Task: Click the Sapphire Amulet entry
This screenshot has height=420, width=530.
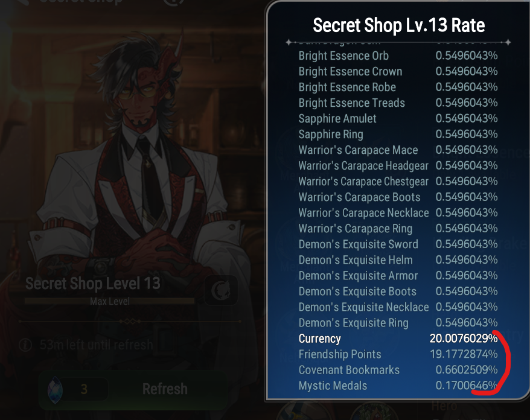Action: pyautogui.click(x=398, y=119)
